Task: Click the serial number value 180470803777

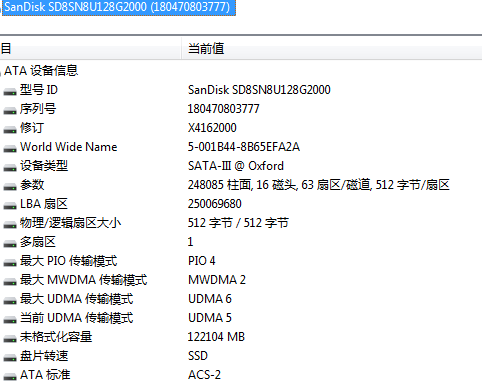Action: [x=223, y=109]
